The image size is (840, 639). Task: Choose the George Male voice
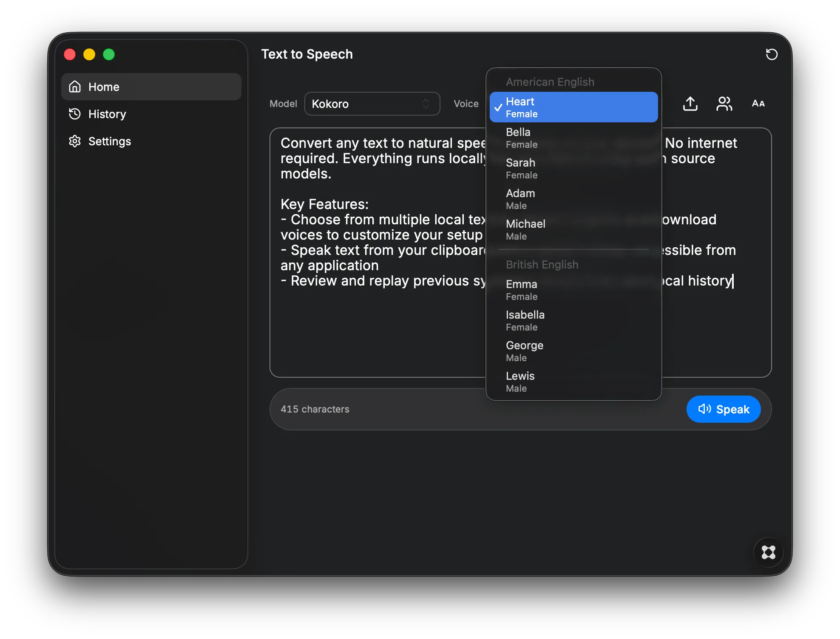point(573,351)
